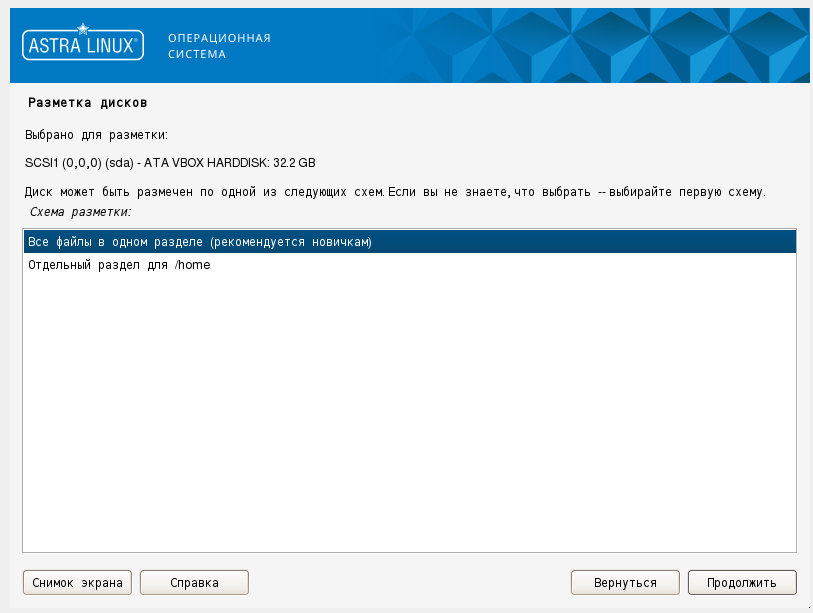Click the "ОПЕРАЦИОННАЯ СИСТЕМА" header text

coord(219,46)
